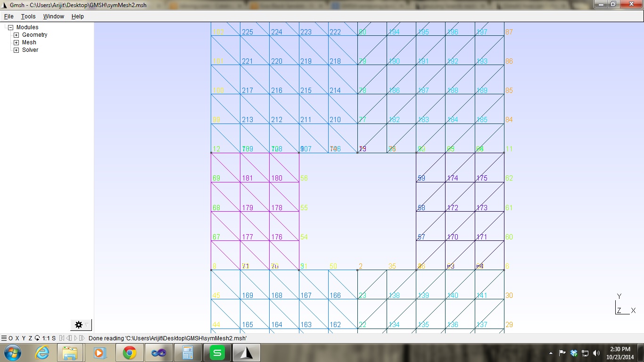The width and height of the screenshot is (644, 362).
Task: Click mesh node label 84
Action: (x=509, y=120)
